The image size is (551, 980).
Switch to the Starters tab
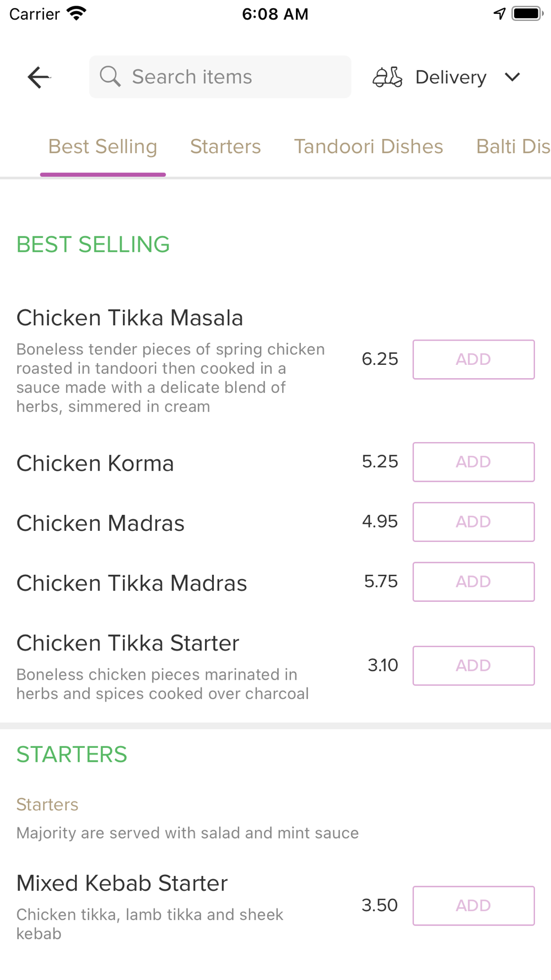(225, 147)
